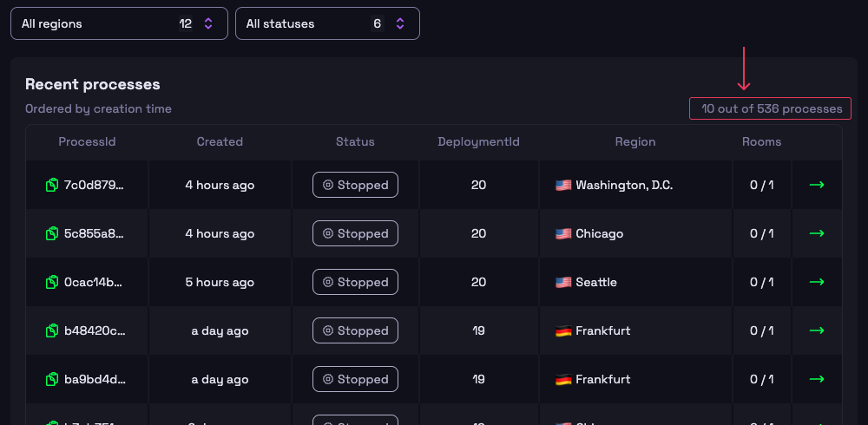Open arrow for first Frankfurt process b48420c
The image size is (868, 425).
pos(816,330)
